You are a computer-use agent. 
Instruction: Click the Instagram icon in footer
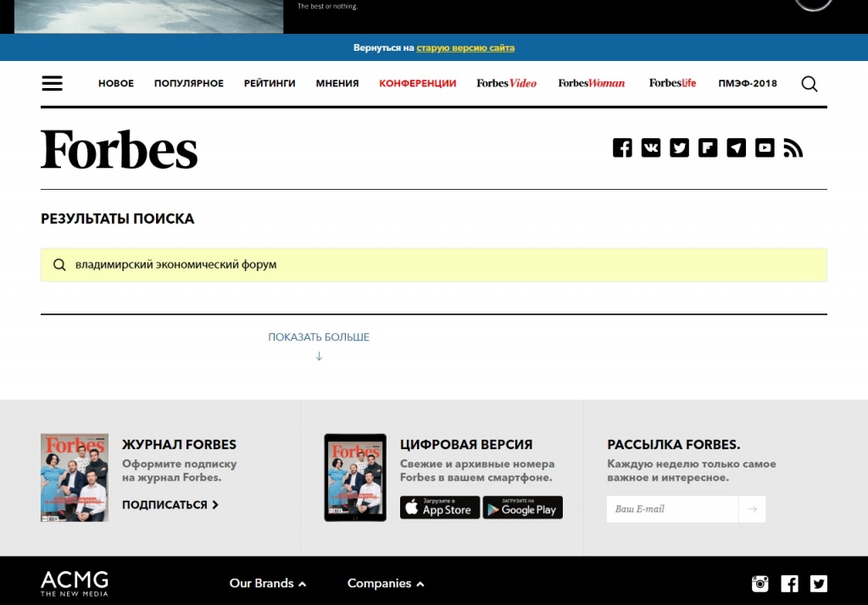click(759, 584)
